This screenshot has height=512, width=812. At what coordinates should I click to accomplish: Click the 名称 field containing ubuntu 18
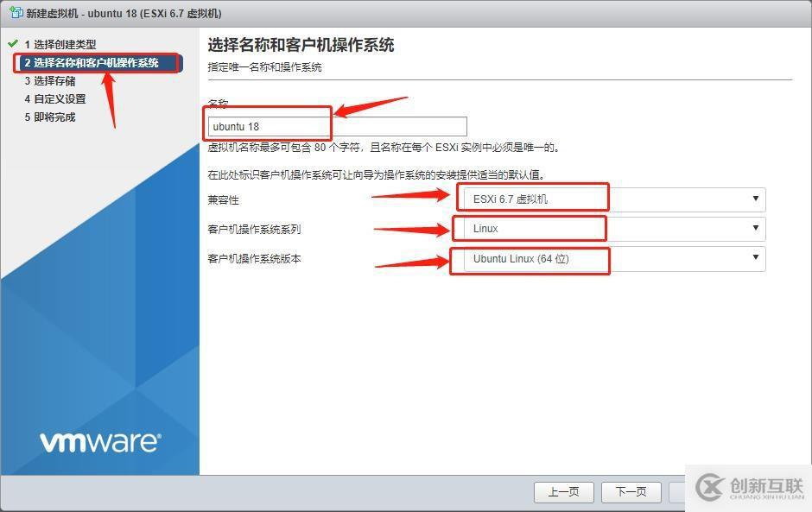pyautogui.click(x=337, y=126)
